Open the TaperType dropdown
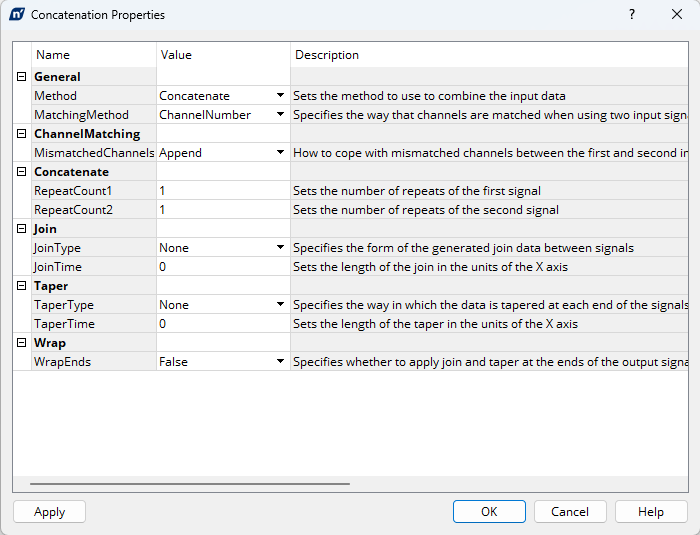This screenshot has width=700, height=535. 281,305
